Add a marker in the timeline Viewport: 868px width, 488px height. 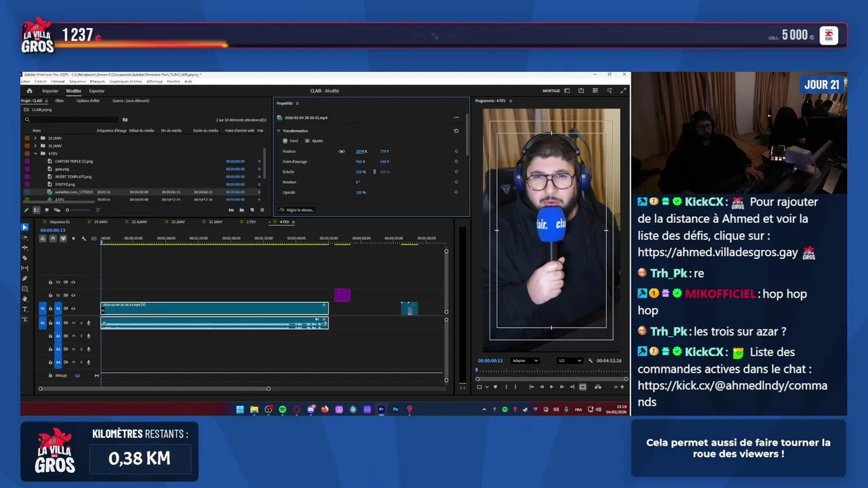tap(73, 239)
